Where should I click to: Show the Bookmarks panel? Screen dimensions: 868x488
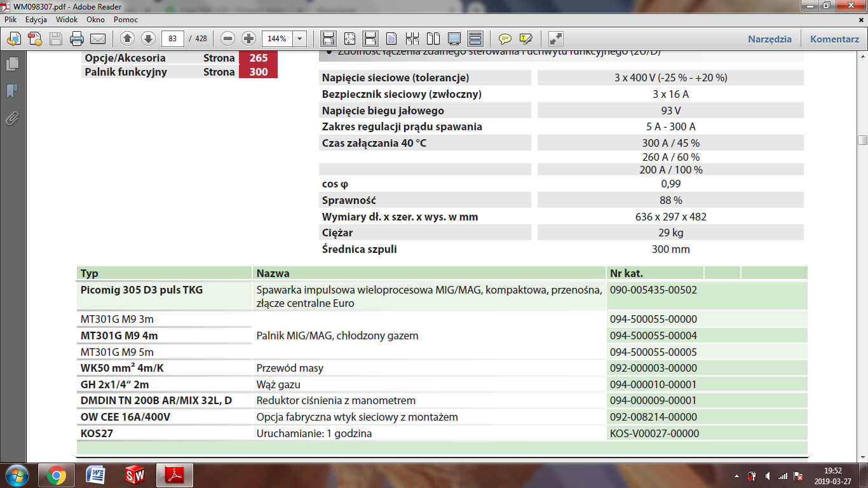(x=12, y=91)
